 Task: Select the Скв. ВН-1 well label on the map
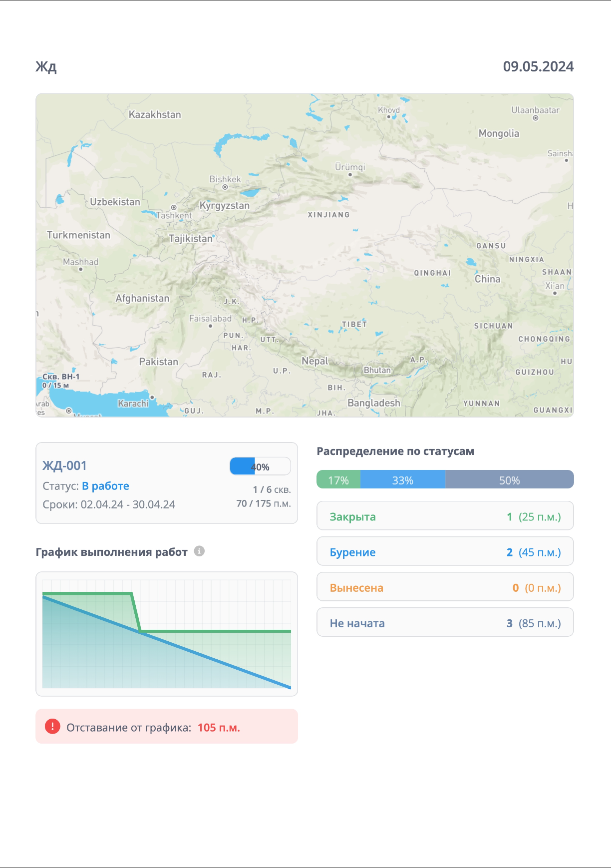click(x=60, y=377)
